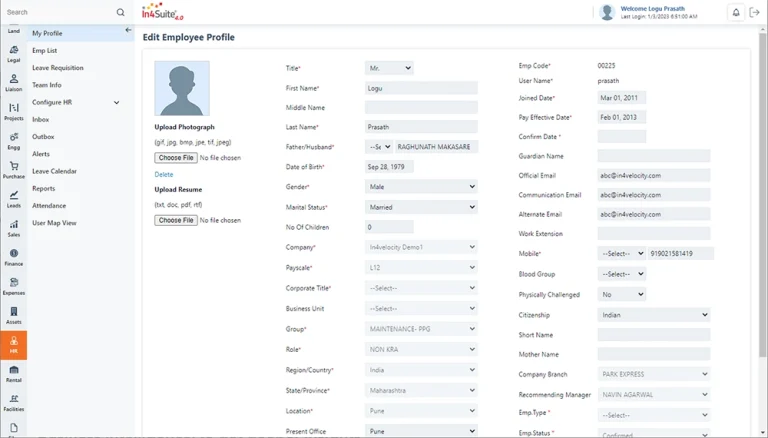The height and width of the screenshot is (438, 768).
Task: Open the Company dropdown
Action: click(421, 247)
